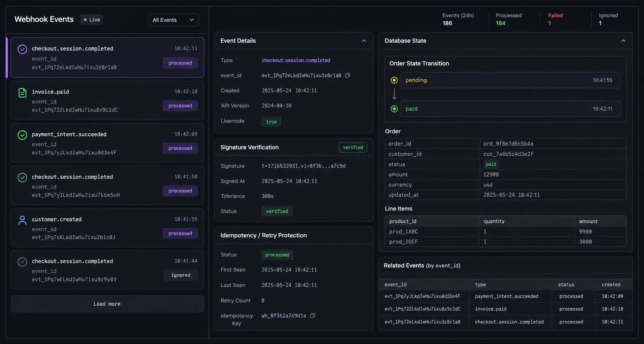
Task: Click the paid order state row
Action: (510, 109)
